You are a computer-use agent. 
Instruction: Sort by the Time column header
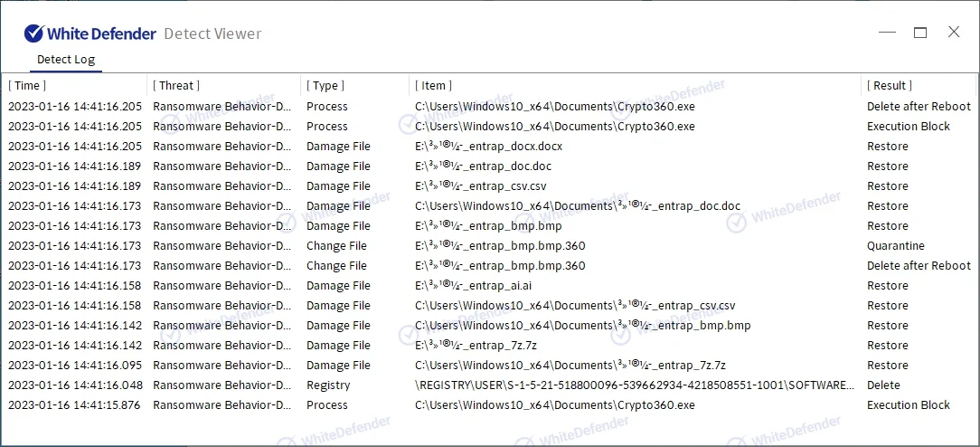(27, 85)
